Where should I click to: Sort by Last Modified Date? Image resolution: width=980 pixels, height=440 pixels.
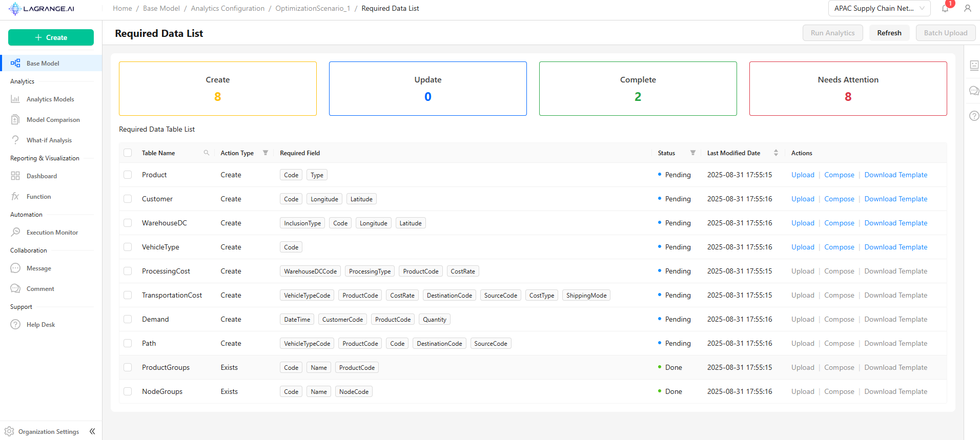tap(775, 153)
